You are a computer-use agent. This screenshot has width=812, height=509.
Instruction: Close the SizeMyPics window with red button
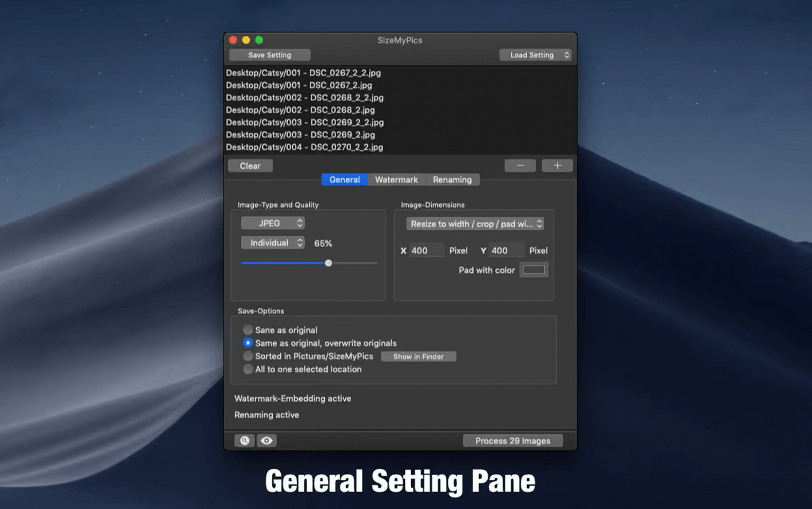233,40
